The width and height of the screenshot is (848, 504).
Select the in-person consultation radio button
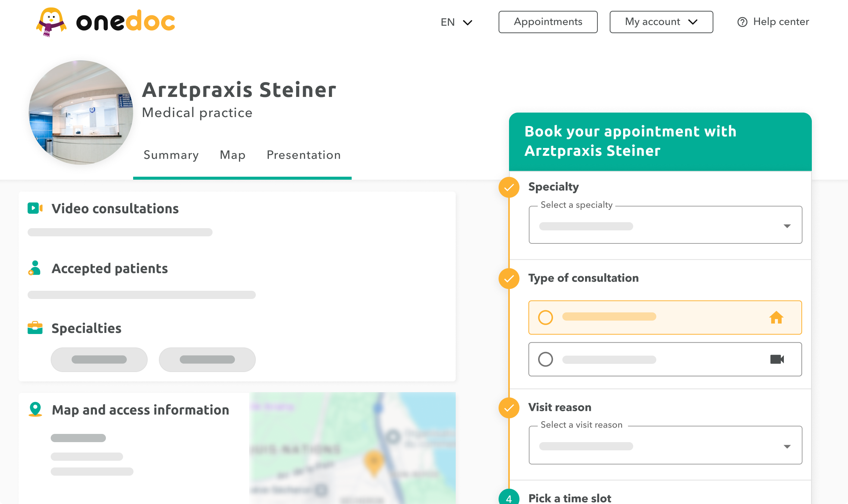click(x=546, y=317)
